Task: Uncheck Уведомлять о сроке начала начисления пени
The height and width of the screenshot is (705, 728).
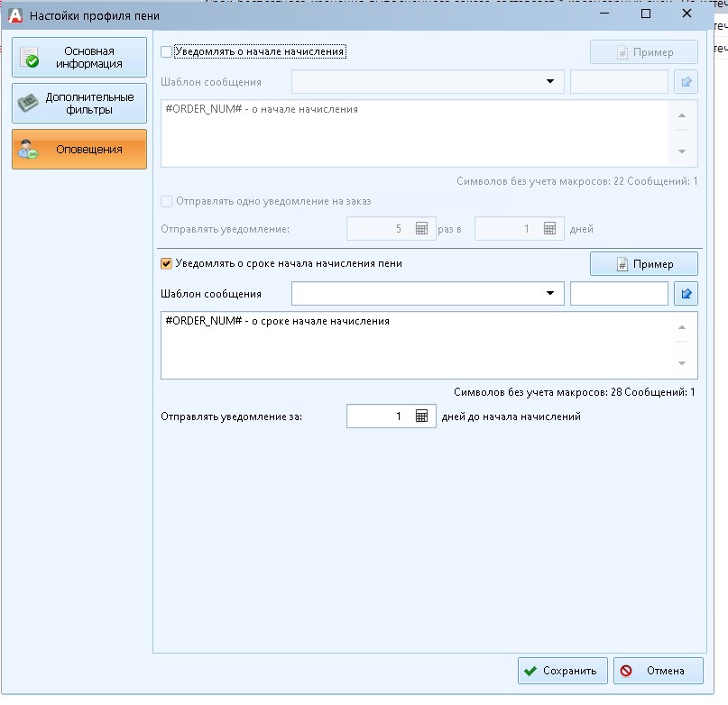Action: (166, 264)
